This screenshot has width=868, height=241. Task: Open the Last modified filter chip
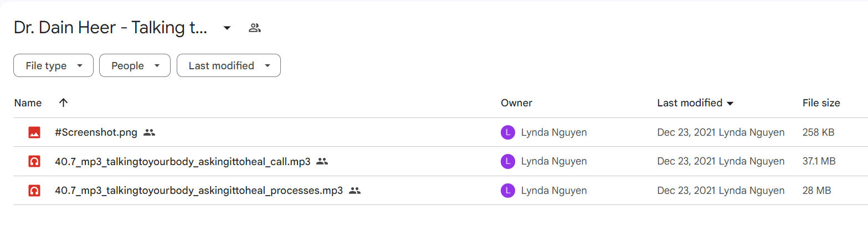point(229,65)
